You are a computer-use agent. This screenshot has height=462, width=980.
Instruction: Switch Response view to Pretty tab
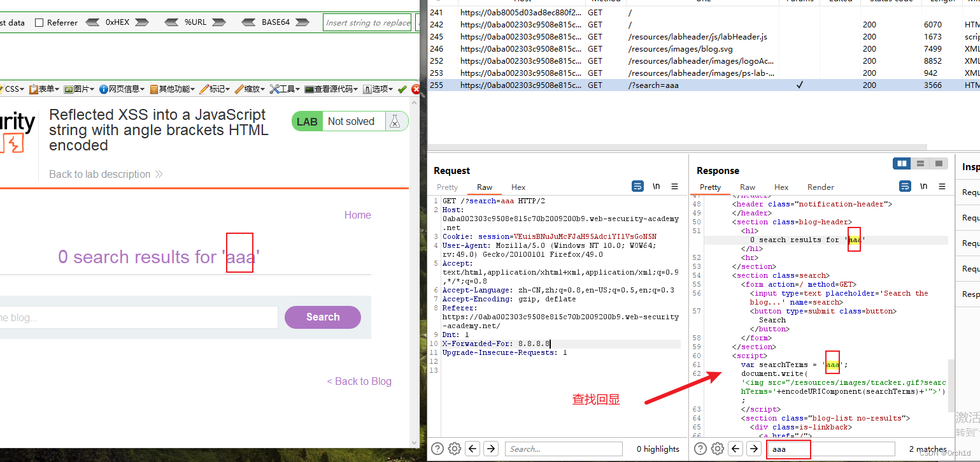coord(710,187)
